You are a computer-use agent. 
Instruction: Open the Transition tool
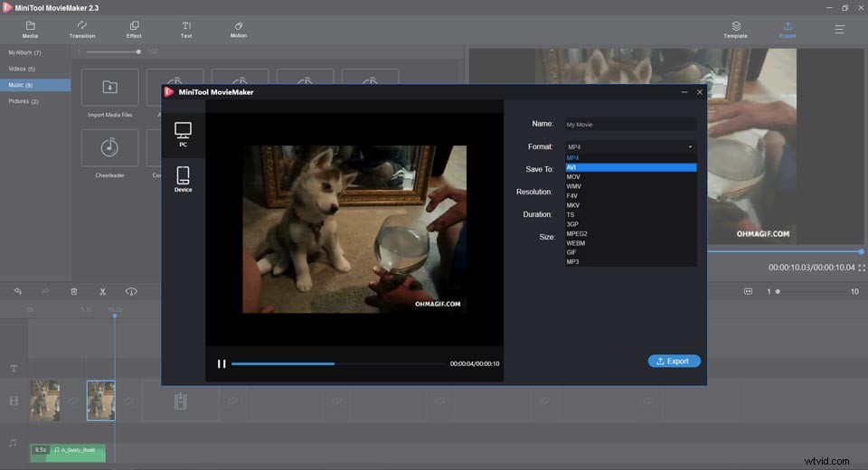[82, 29]
